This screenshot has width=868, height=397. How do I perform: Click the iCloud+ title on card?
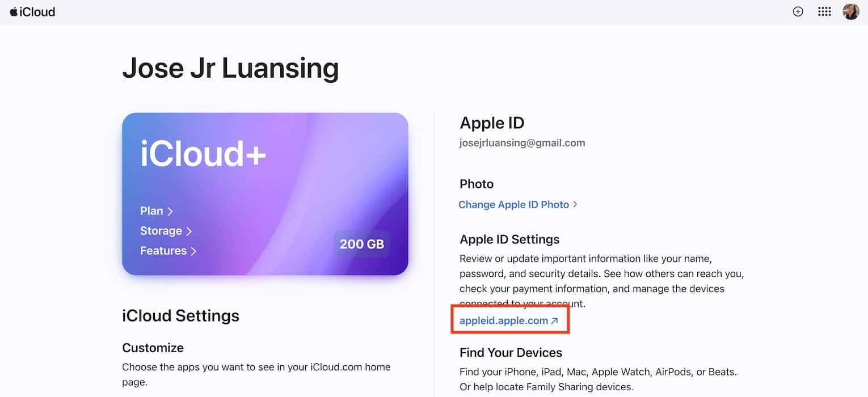203,154
